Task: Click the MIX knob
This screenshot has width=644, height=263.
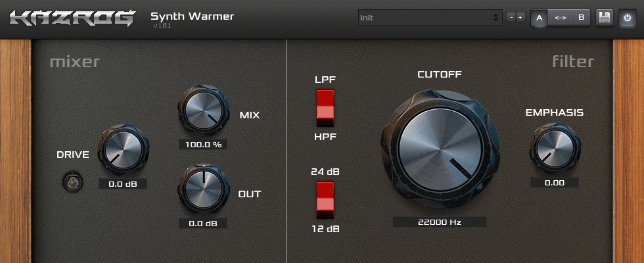Action: (x=203, y=110)
